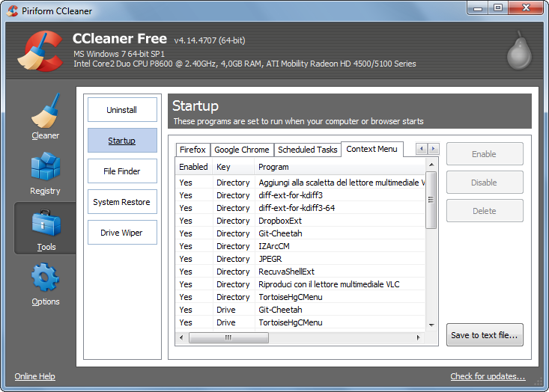The height and width of the screenshot is (392, 549).
Task: Open File Finder
Action: 122,171
